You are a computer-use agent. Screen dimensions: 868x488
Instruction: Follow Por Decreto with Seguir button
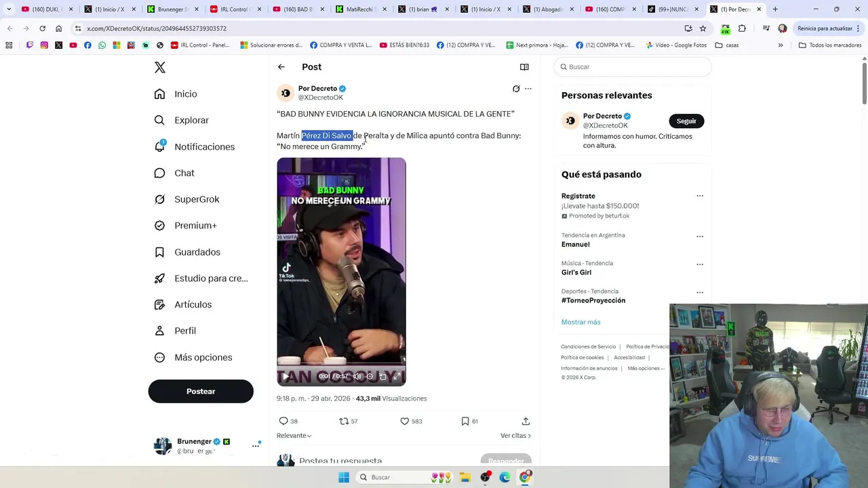[686, 121]
